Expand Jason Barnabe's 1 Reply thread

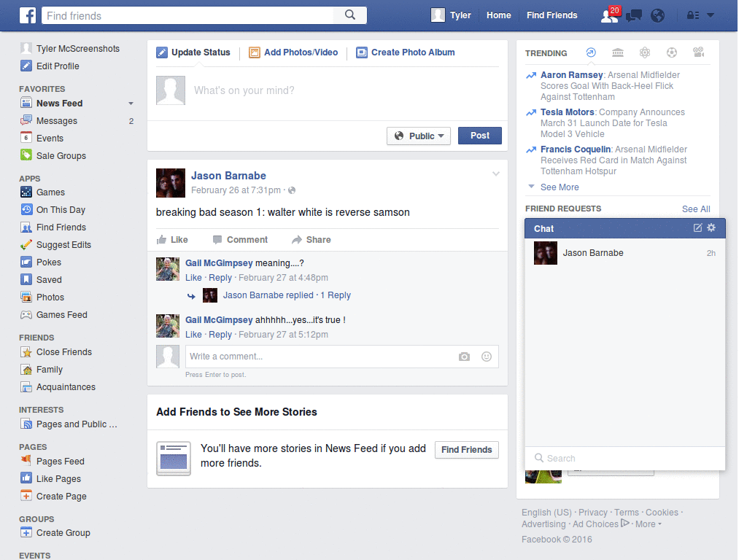tap(287, 295)
